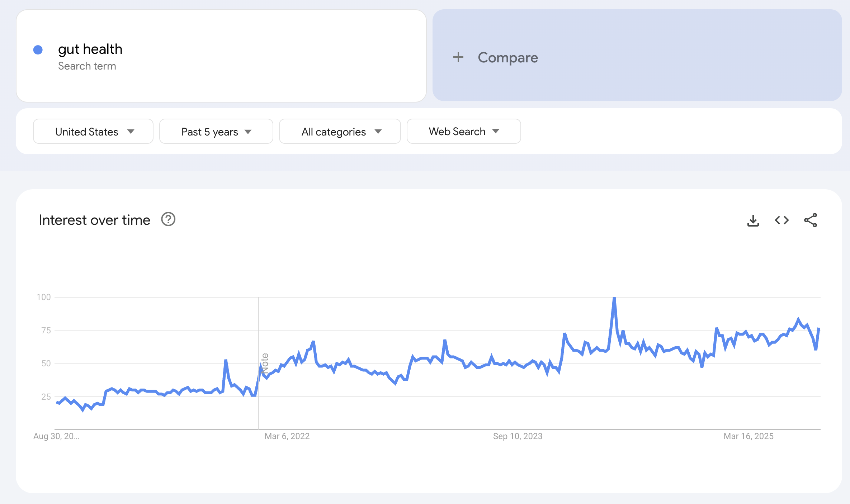Click the Mar 6, 2022 axis label

click(287, 436)
